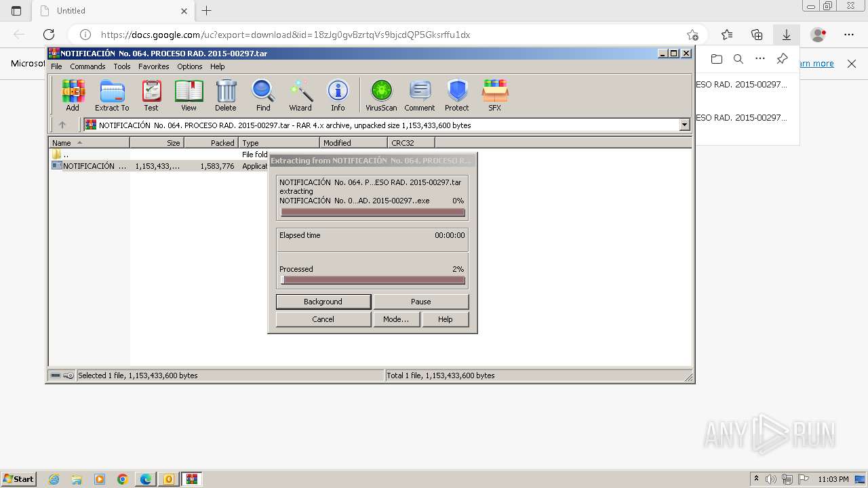
Task: Sort file list by Name column
Action: click(x=89, y=142)
